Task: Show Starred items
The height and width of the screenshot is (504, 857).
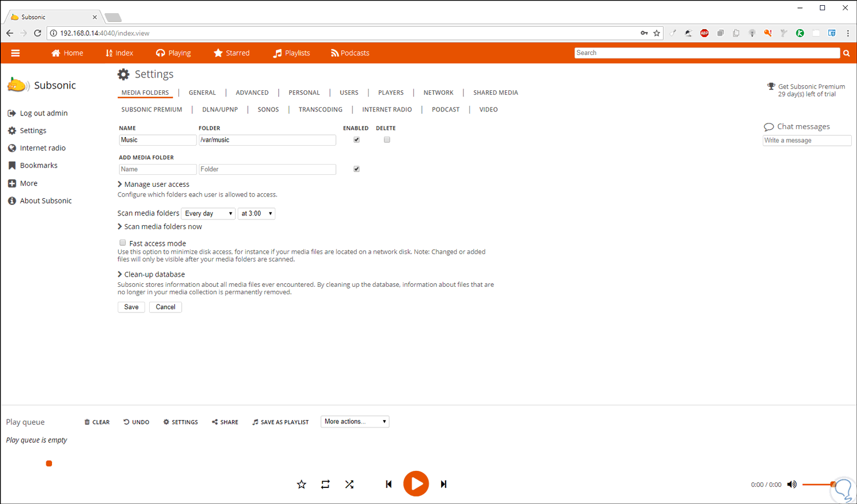Action: [231, 53]
